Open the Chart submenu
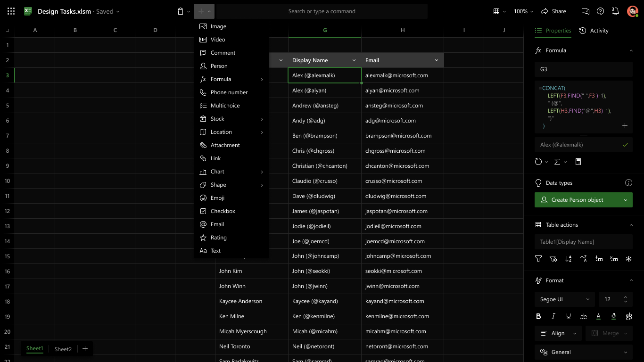Viewport: 644px width, 362px height. [x=231, y=172]
